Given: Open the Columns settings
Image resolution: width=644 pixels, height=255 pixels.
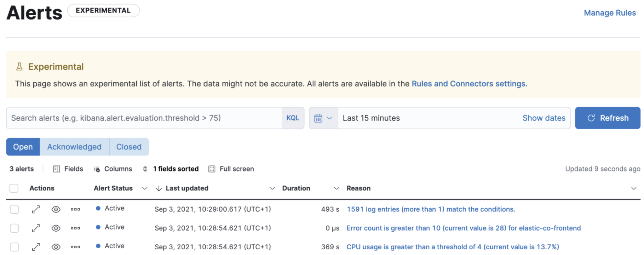Looking at the screenshot, I should point(113,169).
